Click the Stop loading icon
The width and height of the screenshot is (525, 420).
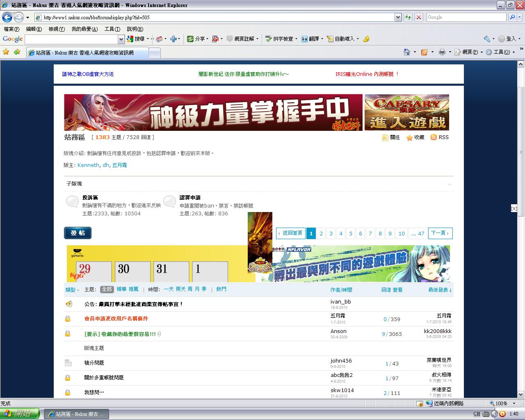pyautogui.click(x=418, y=17)
